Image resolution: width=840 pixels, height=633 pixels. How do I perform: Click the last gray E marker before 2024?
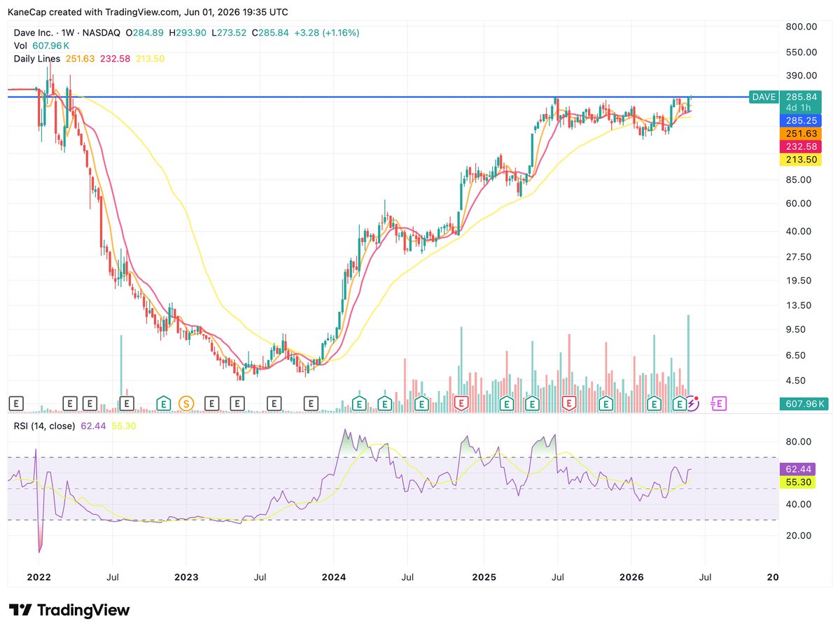311,403
